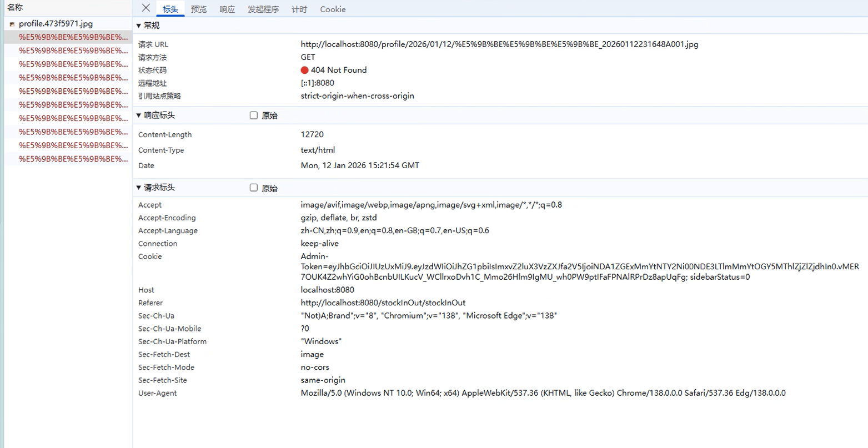This screenshot has width=868, height=448.
Task: Collapse the 常规 section
Action: click(x=139, y=26)
